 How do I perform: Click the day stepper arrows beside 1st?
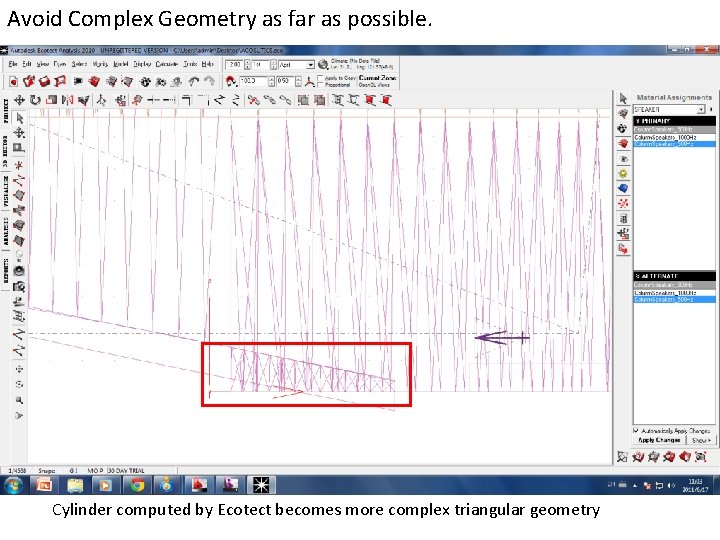(274, 65)
